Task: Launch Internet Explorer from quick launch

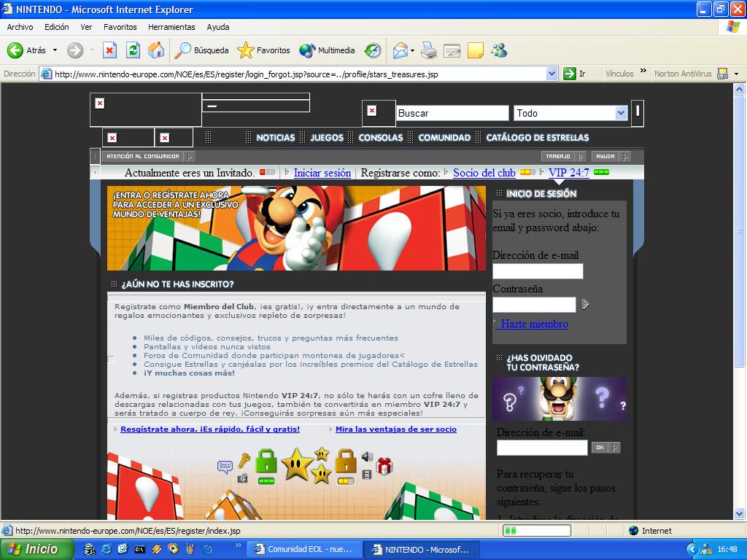Action: point(106,549)
